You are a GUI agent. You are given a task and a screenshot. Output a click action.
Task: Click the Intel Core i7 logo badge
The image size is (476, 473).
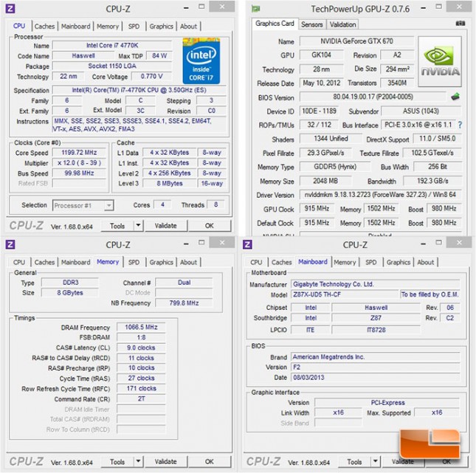point(201,61)
